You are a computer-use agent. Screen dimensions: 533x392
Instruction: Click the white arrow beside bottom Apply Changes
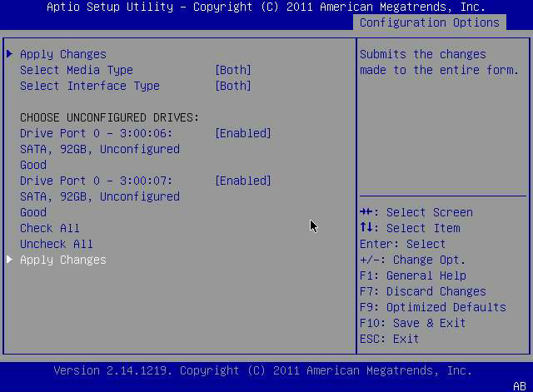point(9,260)
